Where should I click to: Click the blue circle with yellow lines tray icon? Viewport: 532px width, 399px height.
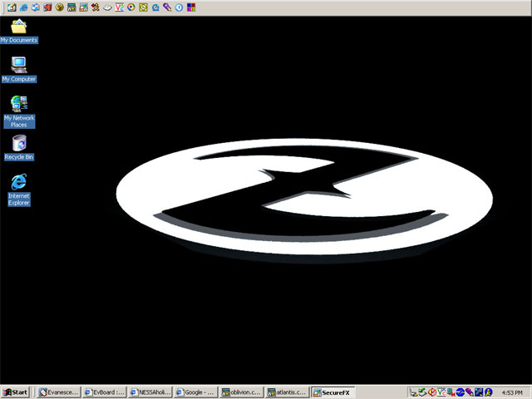click(x=460, y=392)
